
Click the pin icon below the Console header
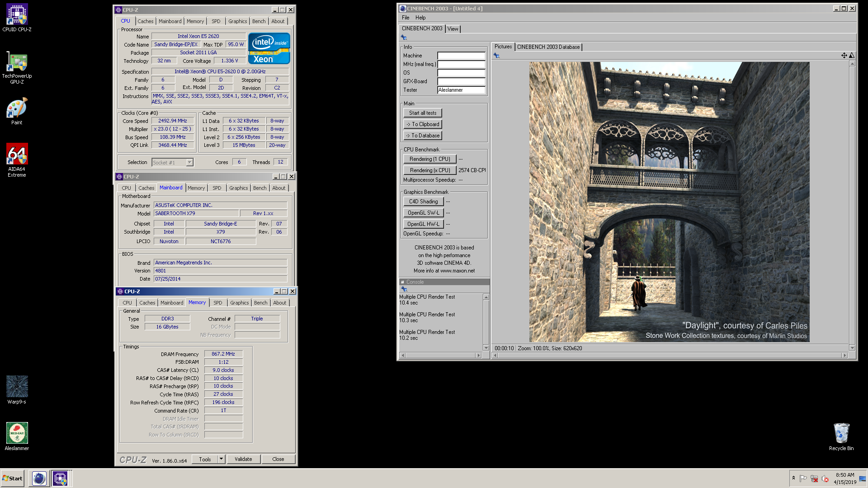pos(404,289)
